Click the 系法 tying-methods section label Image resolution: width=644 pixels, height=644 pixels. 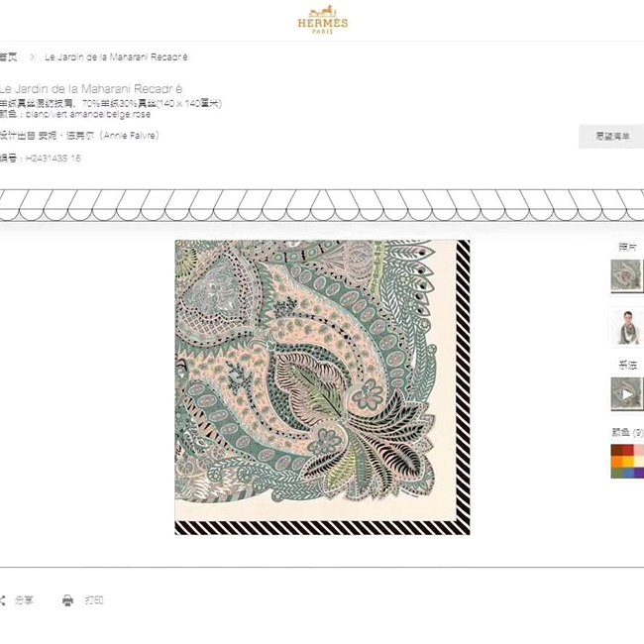pos(627,365)
